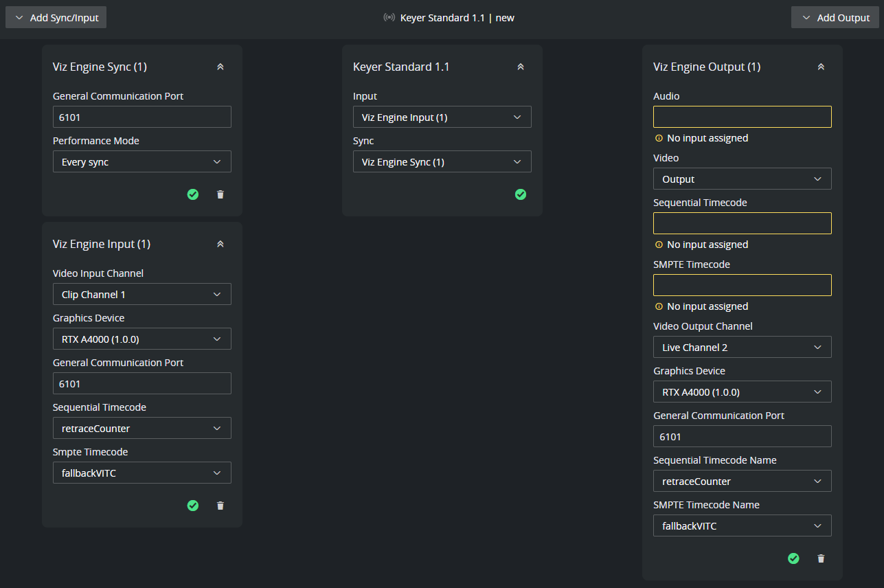884x588 pixels.
Task: Open the Smpte Timecode fallbackVITC dropdown in Input
Action: [142, 473]
